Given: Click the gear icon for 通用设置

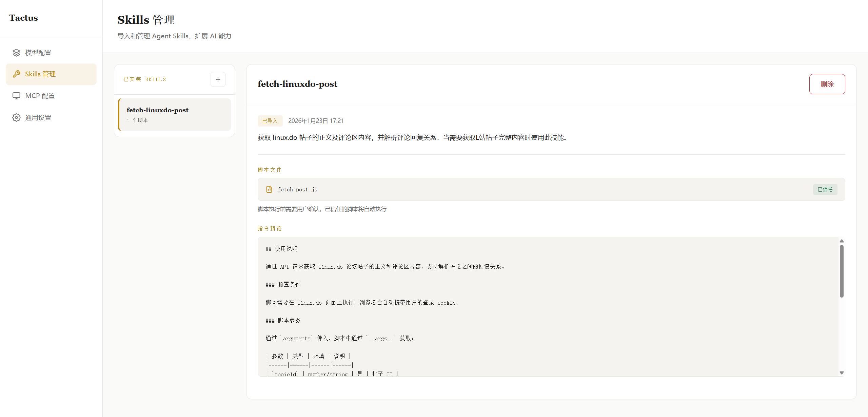Looking at the screenshot, I should click(x=16, y=117).
